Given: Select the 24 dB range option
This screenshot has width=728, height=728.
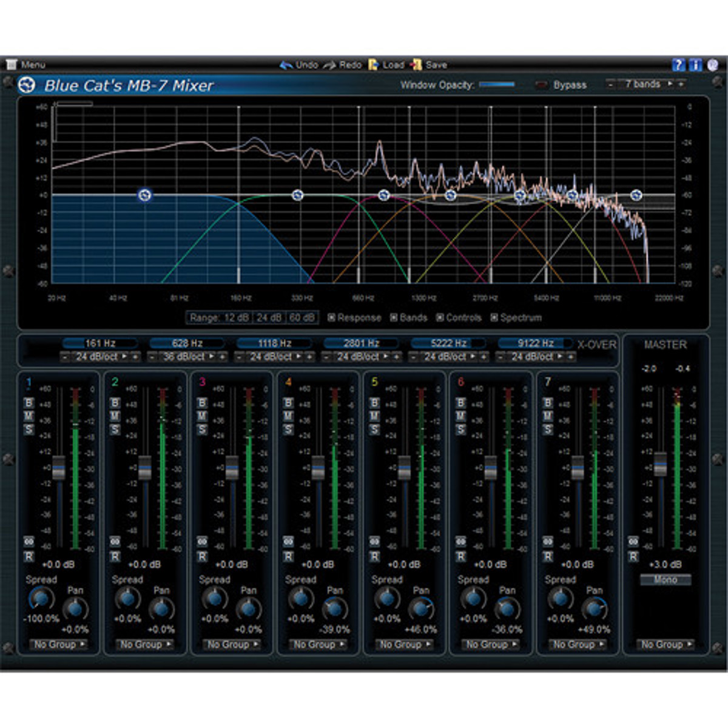Looking at the screenshot, I should pyautogui.click(x=269, y=317).
